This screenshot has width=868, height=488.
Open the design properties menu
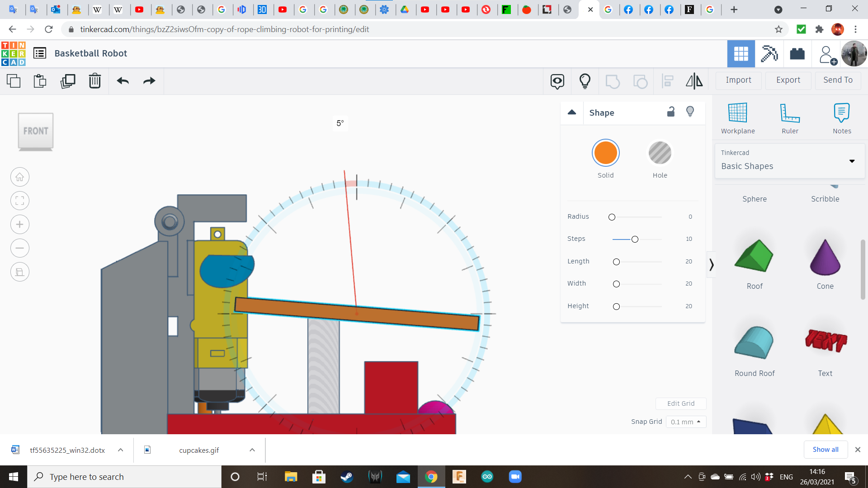click(x=40, y=53)
